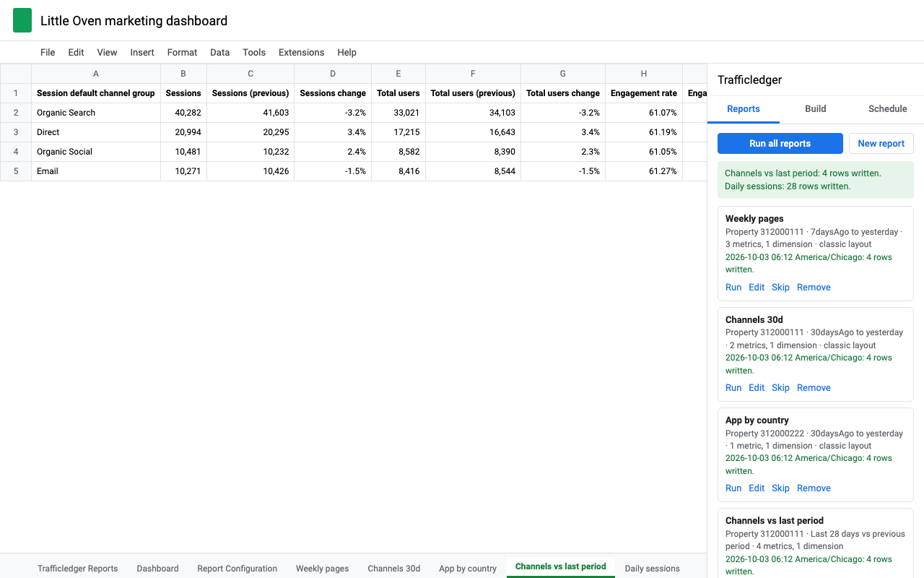924x578 pixels.
Task: Click the select-all corner of the grid
Action: tap(16, 74)
